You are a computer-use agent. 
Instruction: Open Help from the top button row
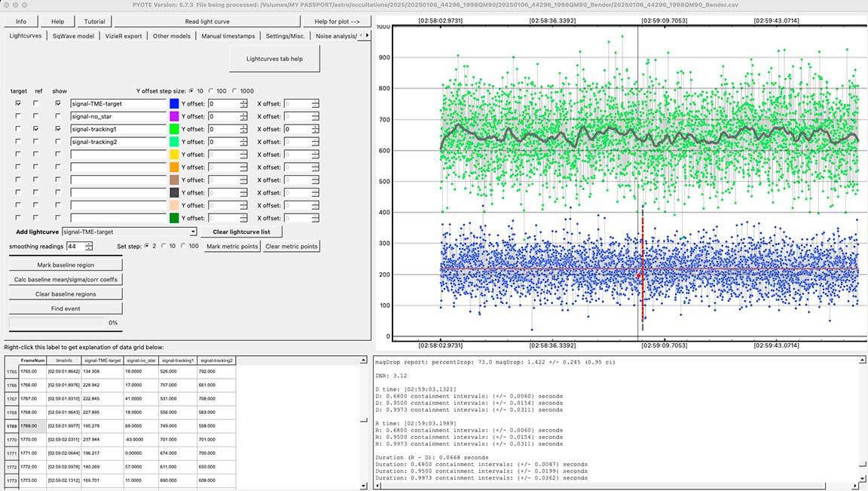[x=57, y=22]
